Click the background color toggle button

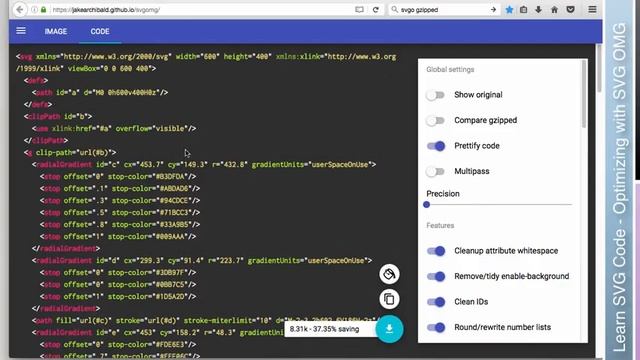(389, 274)
